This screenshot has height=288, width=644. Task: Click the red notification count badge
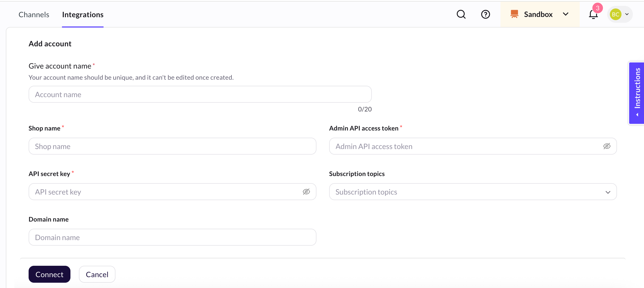point(598,8)
